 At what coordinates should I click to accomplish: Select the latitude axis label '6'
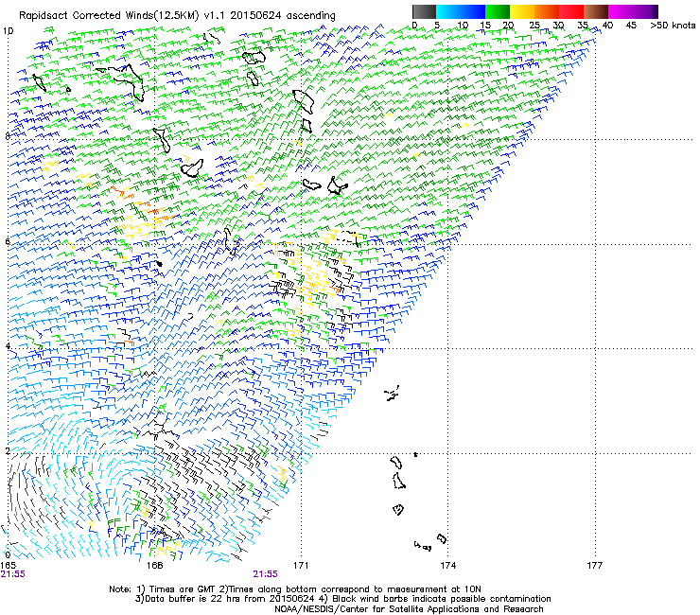coord(8,241)
